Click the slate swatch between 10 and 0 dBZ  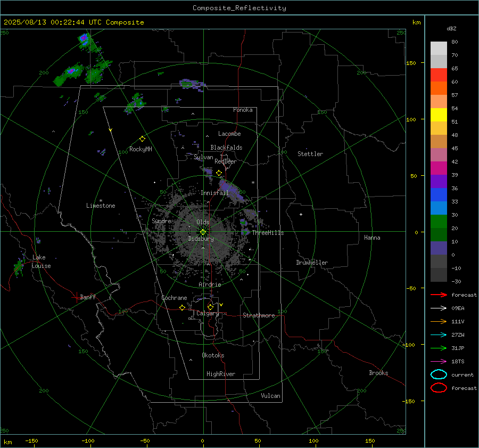pyautogui.click(x=439, y=248)
